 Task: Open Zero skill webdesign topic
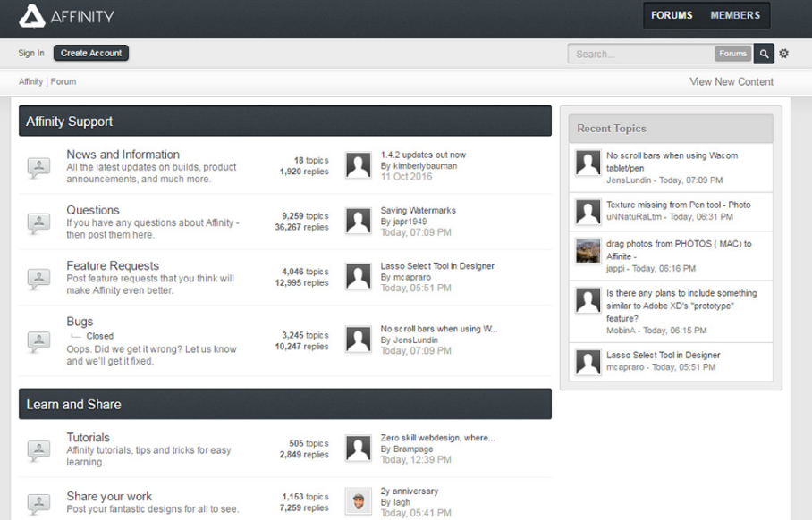[x=437, y=438]
